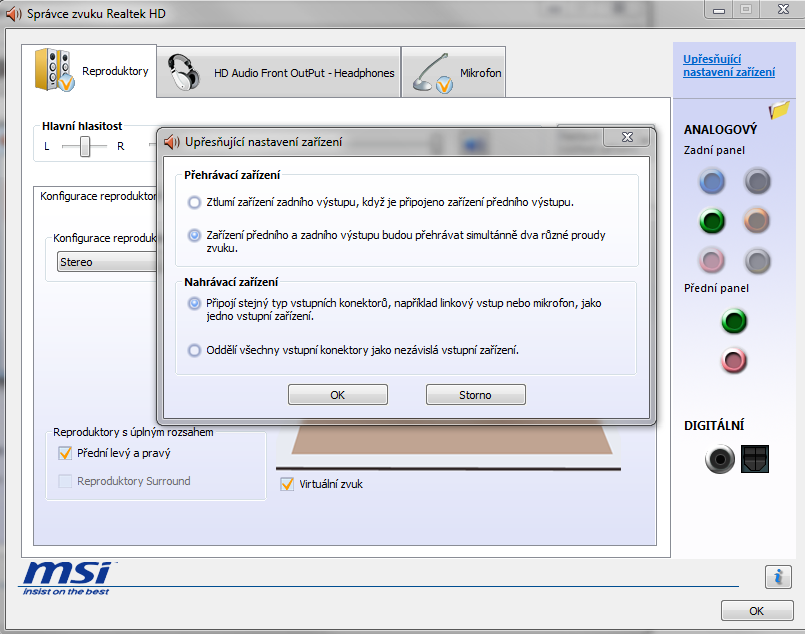Screen dimensions: 805x634
Task: Click the green rear panel audio jack
Action: coord(712,221)
